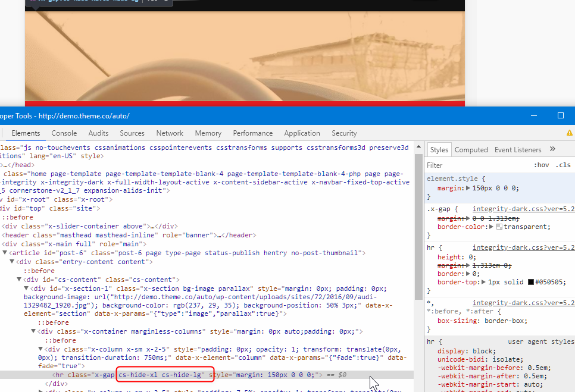Click the yellow warning triangle icon
Screen dimensions: 575x392
(x=569, y=133)
